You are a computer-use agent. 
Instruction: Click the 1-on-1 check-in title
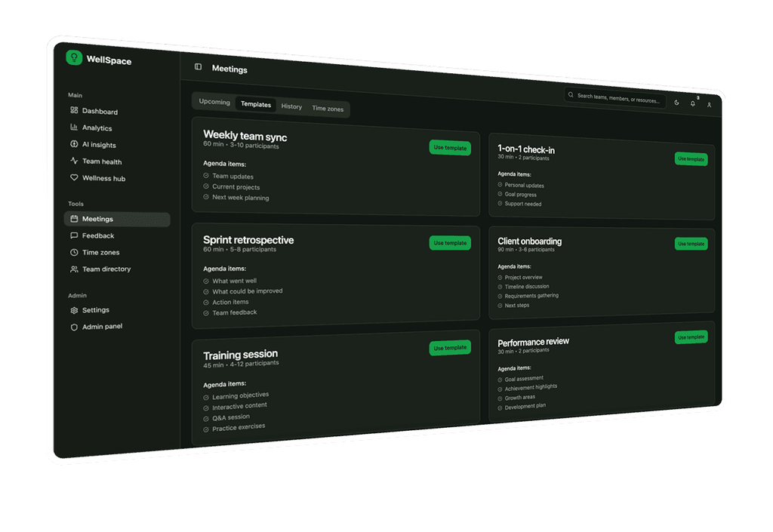click(x=526, y=149)
